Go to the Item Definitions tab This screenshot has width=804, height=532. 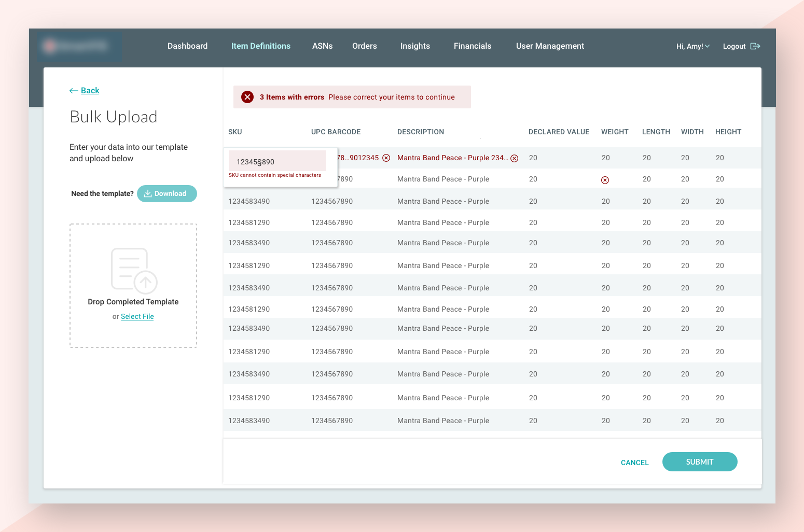click(260, 46)
